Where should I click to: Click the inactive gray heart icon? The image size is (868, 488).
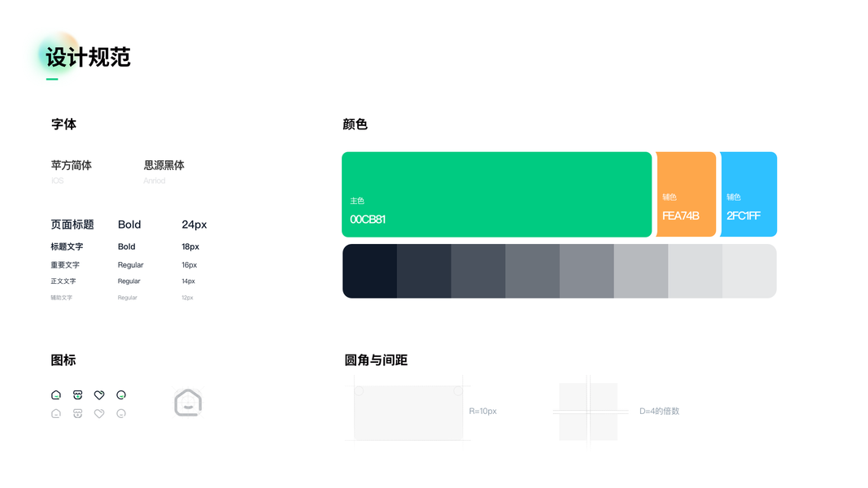(99, 414)
